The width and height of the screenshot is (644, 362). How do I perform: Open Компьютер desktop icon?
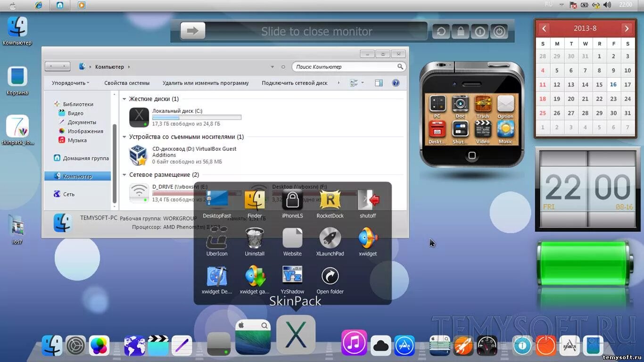[x=17, y=31]
